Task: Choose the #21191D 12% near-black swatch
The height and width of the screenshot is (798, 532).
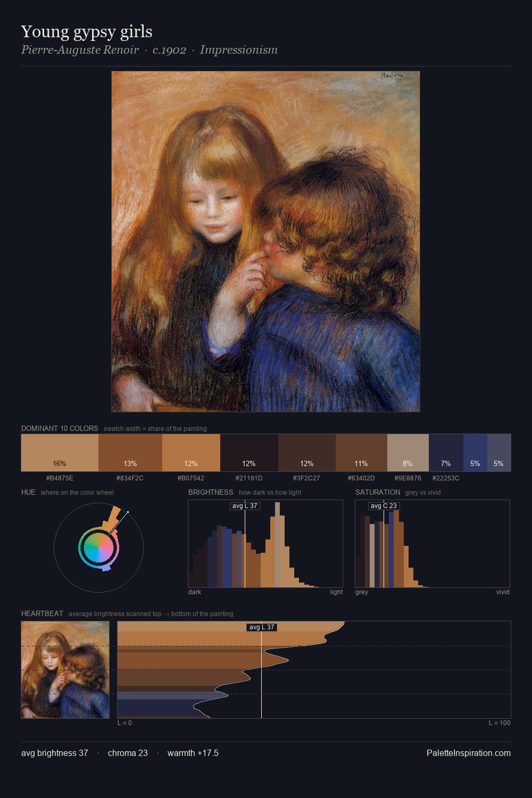Action: tap(249, 453)
